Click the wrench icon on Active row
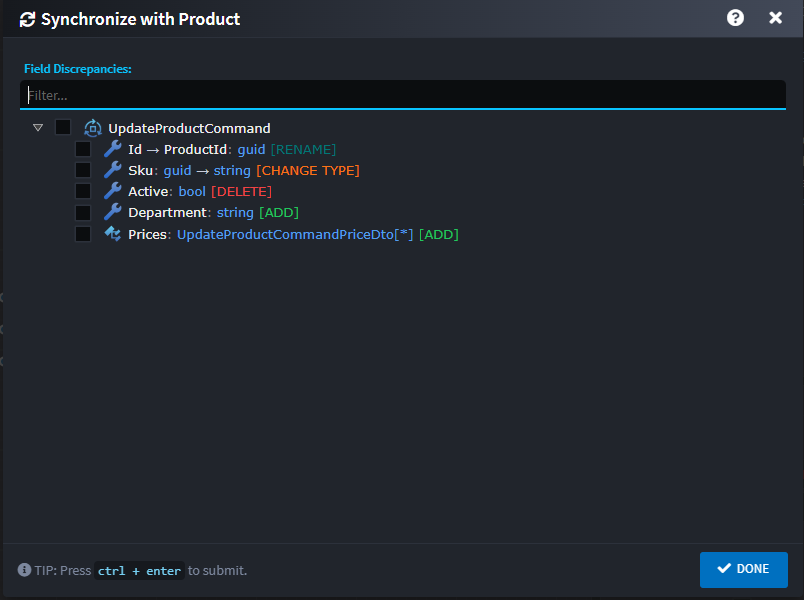The width and height of the screenshot is (804, 600). [x=113, y=191]
